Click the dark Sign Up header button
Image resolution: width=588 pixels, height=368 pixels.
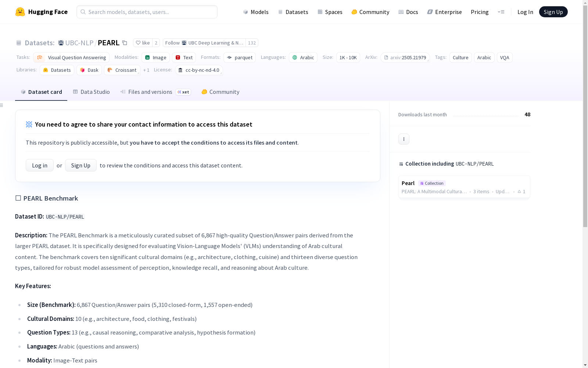click(x=553, y=12)
